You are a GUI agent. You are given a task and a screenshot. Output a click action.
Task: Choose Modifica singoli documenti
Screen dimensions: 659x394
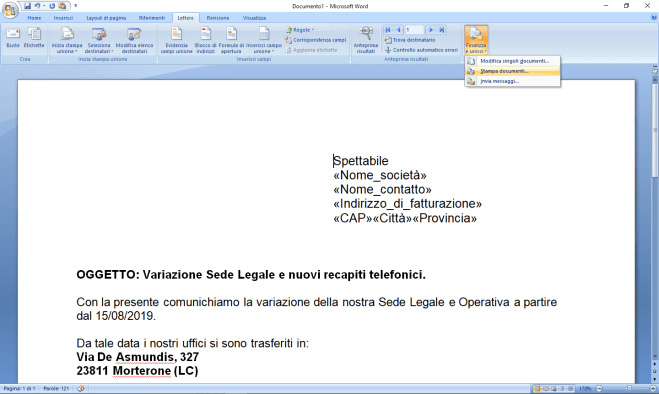(x=512, y=61)
